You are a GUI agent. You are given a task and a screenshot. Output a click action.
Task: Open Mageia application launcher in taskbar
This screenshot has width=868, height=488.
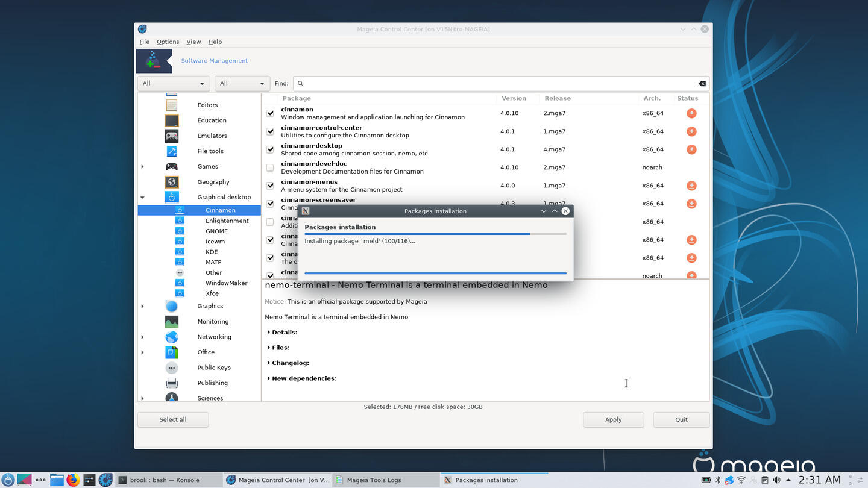pos(8,480)
